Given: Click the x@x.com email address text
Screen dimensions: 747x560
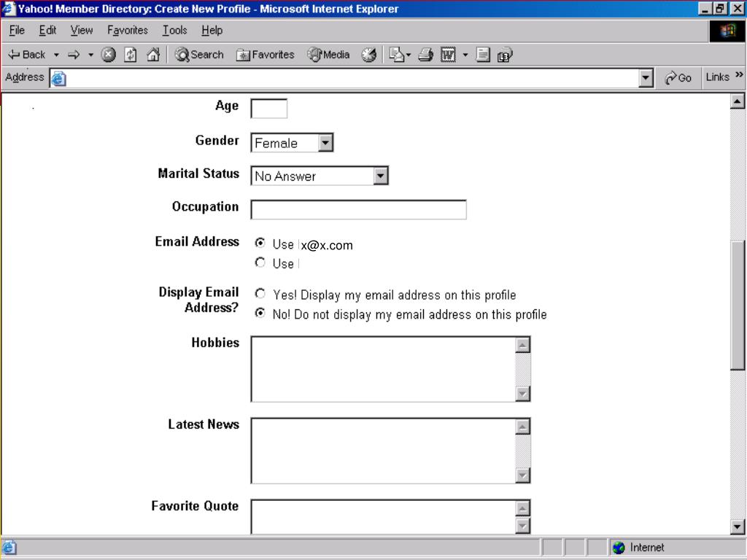Looking at the screenshot, I should (x=327, y=245).
